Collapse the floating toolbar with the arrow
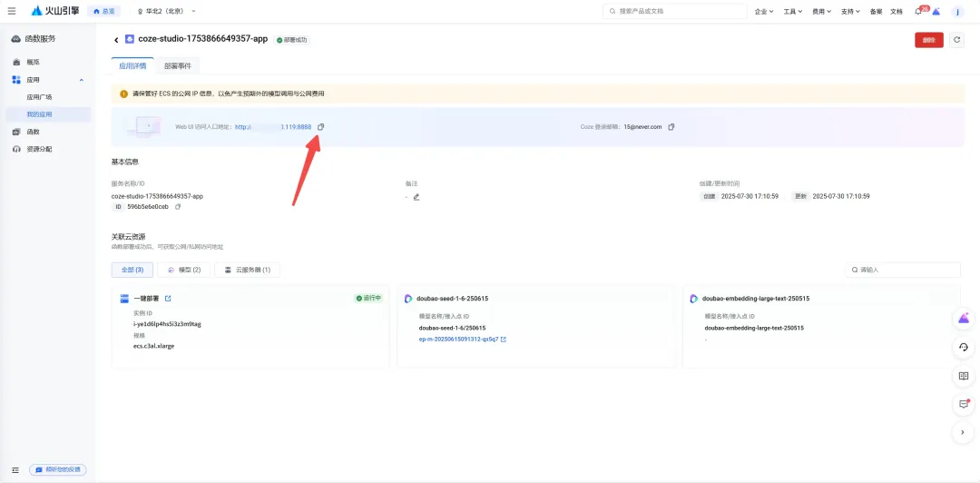The image size is (980, 483). (x=963, y=432)
